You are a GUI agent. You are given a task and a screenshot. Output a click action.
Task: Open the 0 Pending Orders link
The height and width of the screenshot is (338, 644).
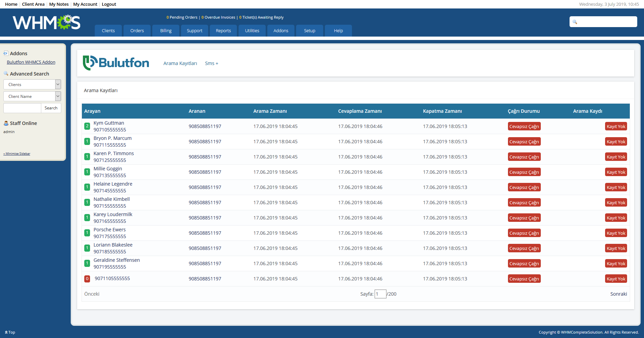(182, 17)
